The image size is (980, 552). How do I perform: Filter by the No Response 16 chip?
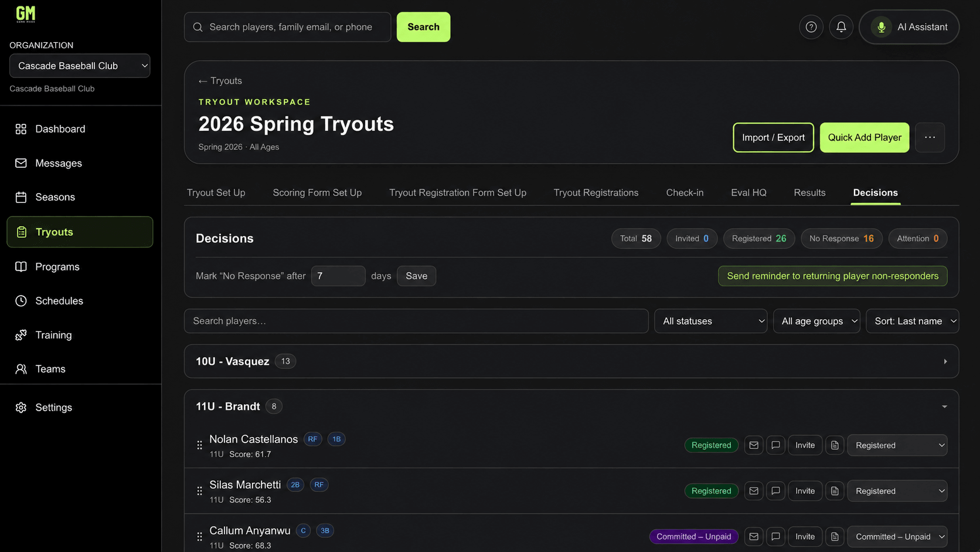pyautogui.click(x=841, y=238)
